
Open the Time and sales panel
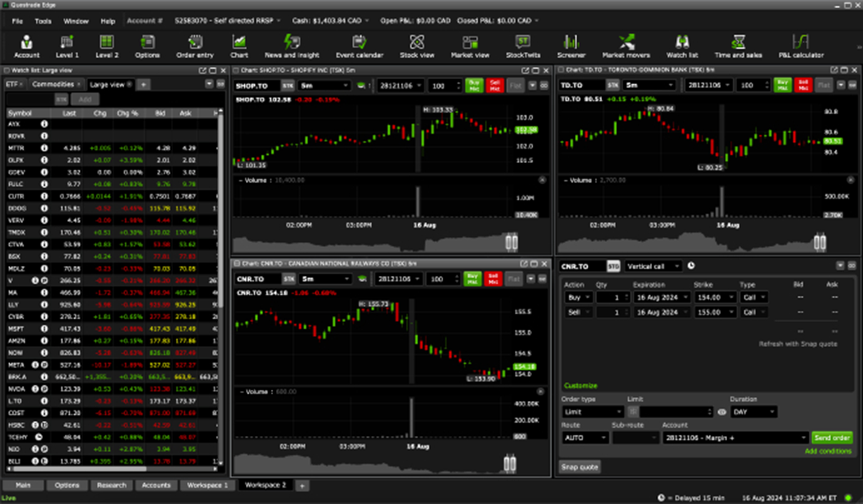(738, 46)
